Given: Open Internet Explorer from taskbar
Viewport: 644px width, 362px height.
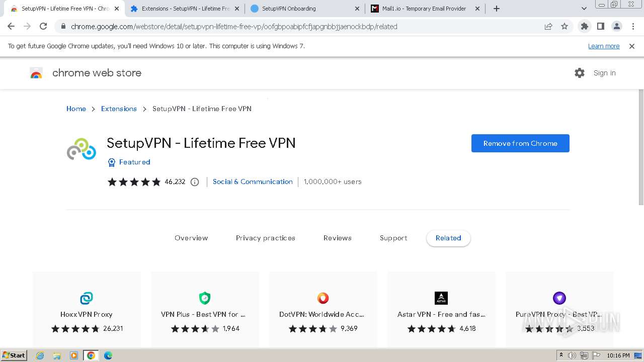Looking at the screenshot, I should point(40,355).
